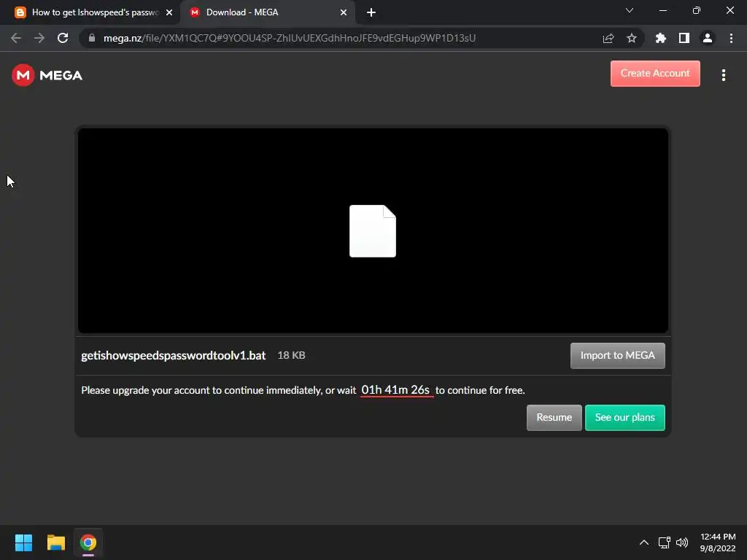This screenshot has height=560, width=747.
Task: Close the Download - MEGA tab
Action: [344, 12]
